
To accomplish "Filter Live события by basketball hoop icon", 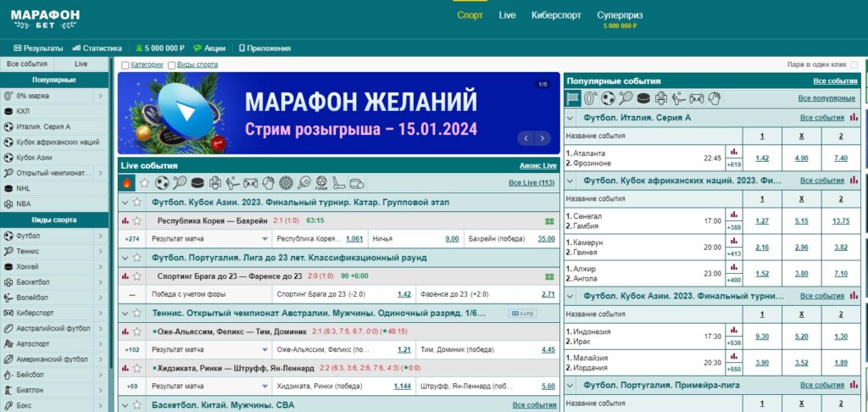I will [x=215, y=183].
